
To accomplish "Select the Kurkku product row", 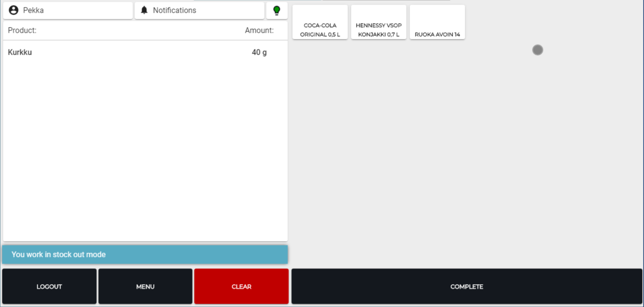I will [x=20, y=53].
